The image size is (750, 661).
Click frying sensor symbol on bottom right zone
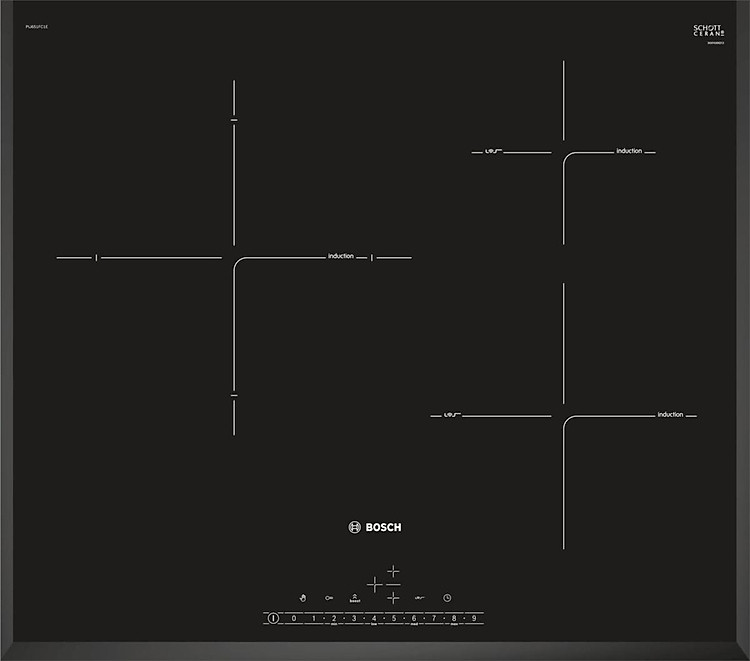451,415
